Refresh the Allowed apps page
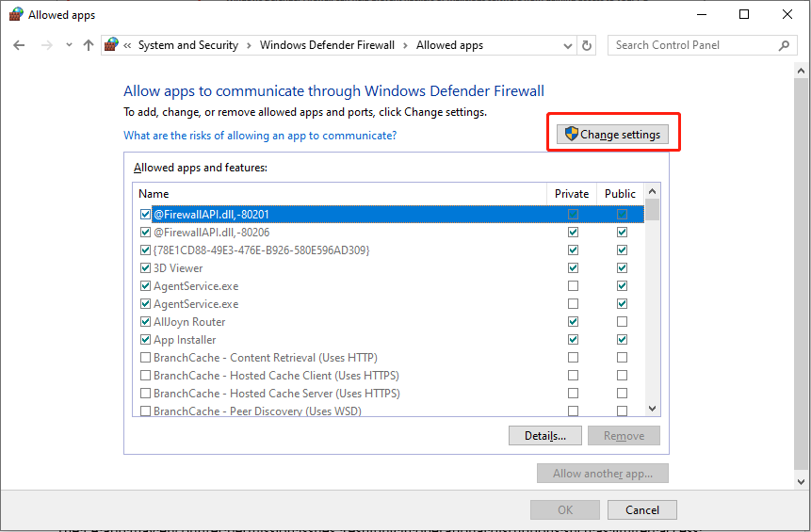 587,45
